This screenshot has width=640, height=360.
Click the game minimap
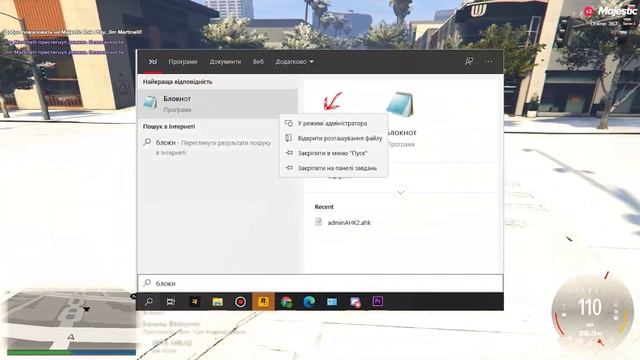(x=71, y=320)
